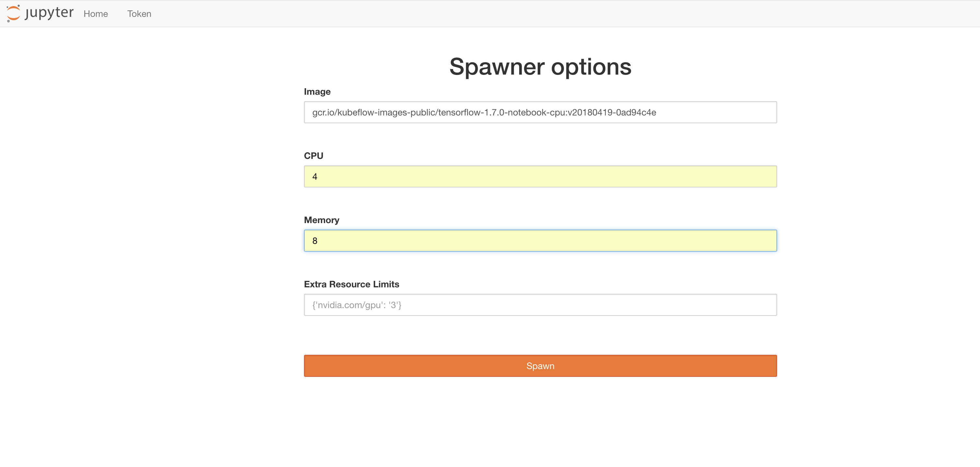The height and width of the screenshot is (467, 980).
Task: Focus the Image text field
Action: [x=540, y=112]
